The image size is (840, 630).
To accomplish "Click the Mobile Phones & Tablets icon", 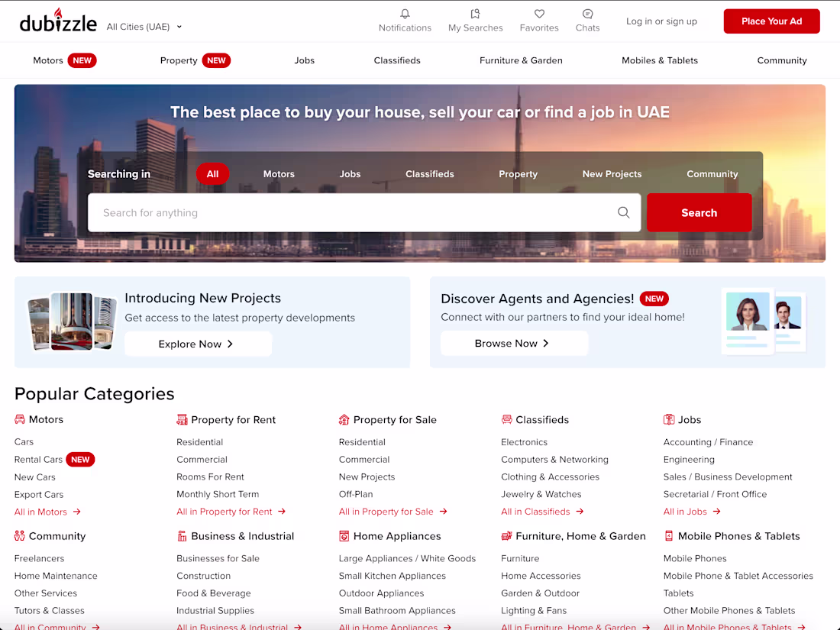I will [670, 536].
